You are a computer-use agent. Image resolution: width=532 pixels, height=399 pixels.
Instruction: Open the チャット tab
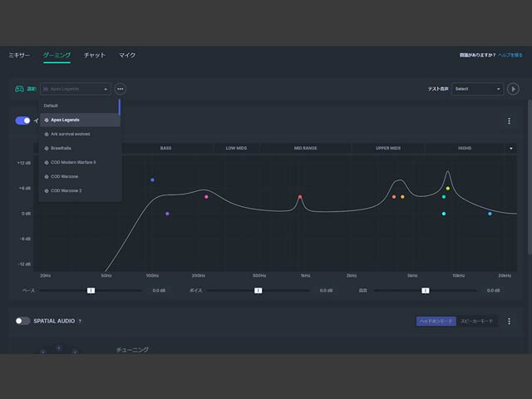coord(95,56)
